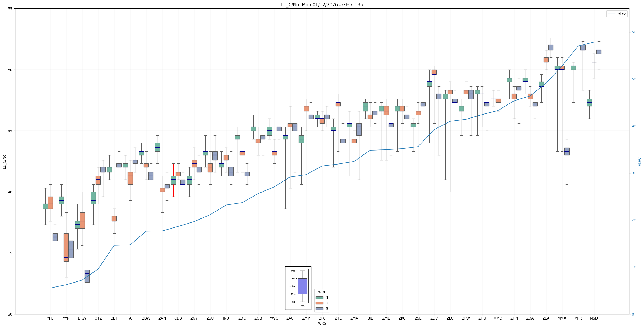Image resolution: width=644 pixels, height=328 pixels.
Task: Click the BRW station label
Action: (82, 318)
